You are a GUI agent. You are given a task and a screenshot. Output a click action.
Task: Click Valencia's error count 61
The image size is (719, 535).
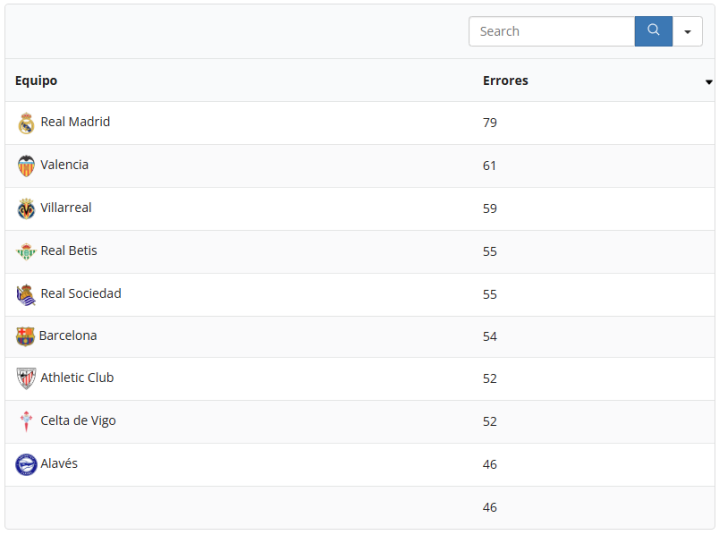coord(490,166)
